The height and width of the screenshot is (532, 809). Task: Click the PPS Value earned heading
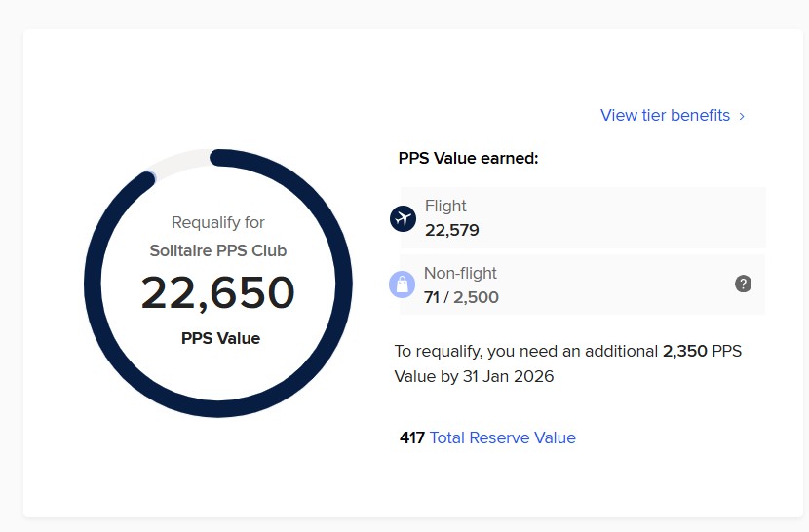468,158
